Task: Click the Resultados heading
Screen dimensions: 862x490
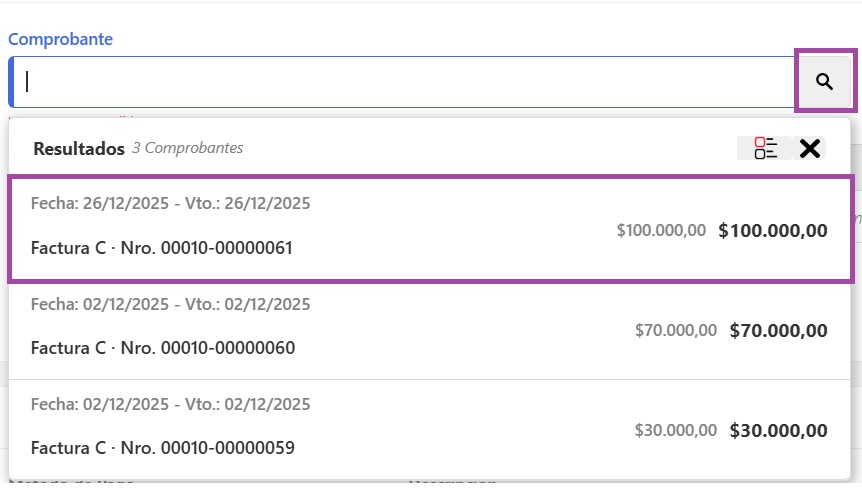Action: coord(79,148)
